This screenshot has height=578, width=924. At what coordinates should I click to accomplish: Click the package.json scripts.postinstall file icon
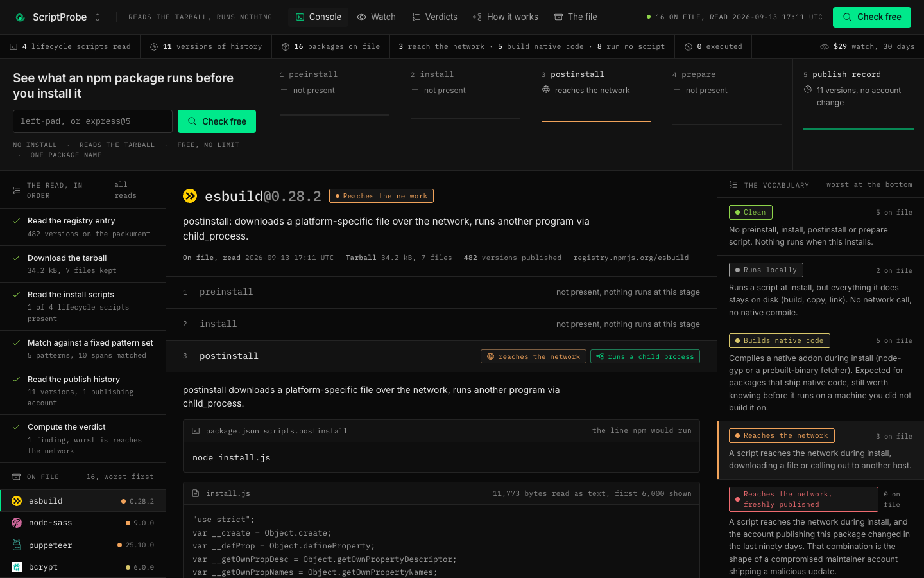point(196,431)
